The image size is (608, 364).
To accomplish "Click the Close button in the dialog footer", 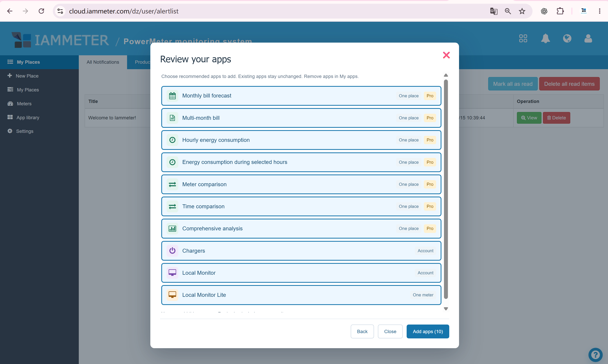I will coord(390,331).
